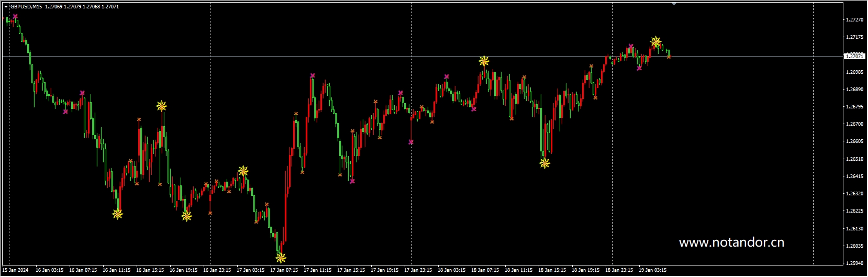Image resolution: width=868 pixels, height=277 pixels.
Task: Click the 1.26605 price axis label
Action: (x=854, y=141)
